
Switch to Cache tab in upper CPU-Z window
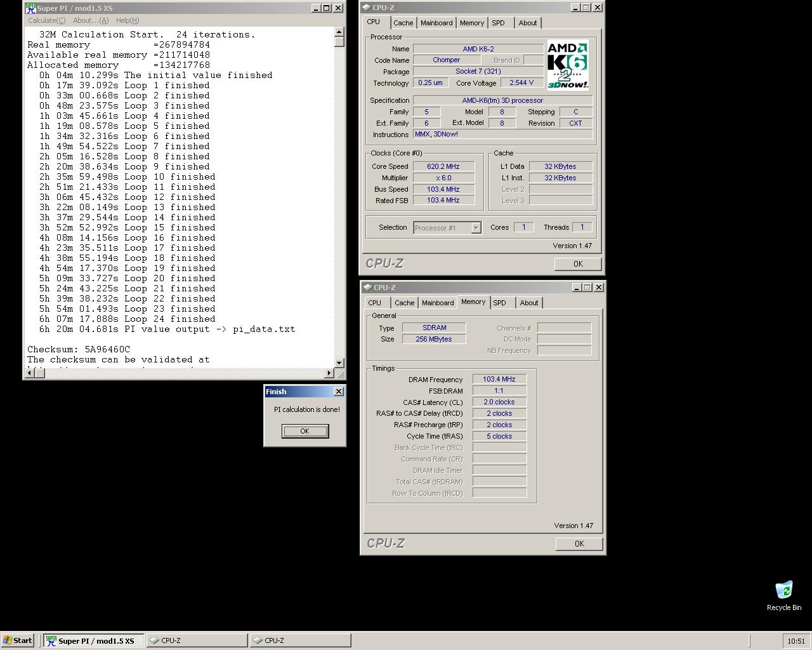[x=403, y=23]
